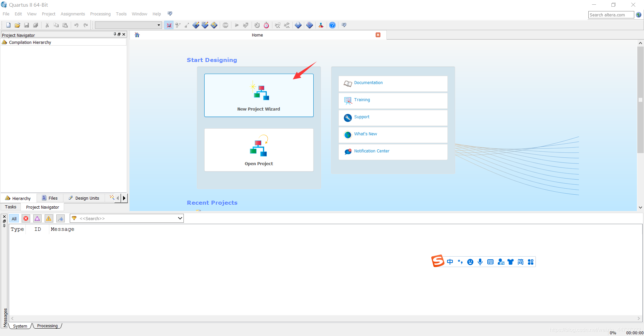Viewport: 644px width, 336px height.
Task: Toggle the highlighted Project Navigator toolbar icon
Action: point(169,25)
